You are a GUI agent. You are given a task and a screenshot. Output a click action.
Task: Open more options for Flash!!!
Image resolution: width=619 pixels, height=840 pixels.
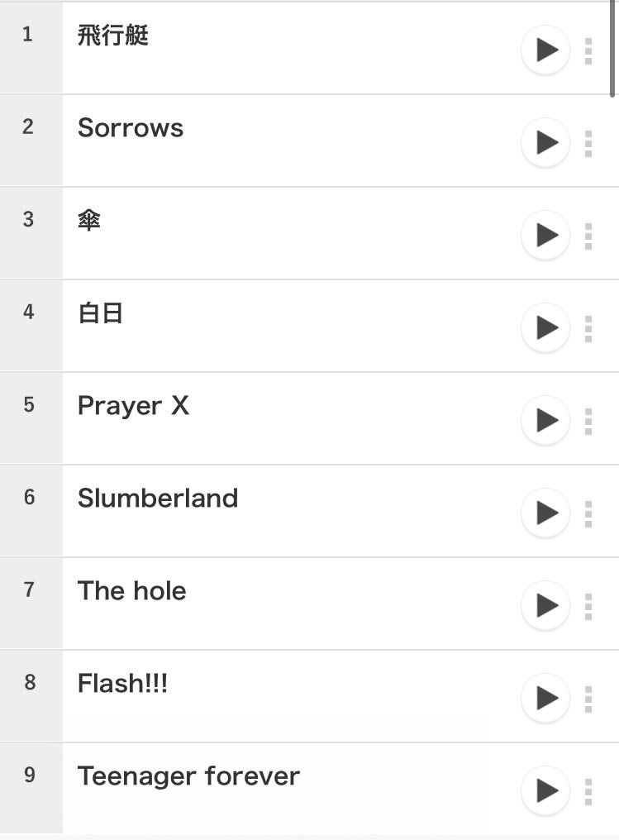pyautogui.click(x=588, y=699)
